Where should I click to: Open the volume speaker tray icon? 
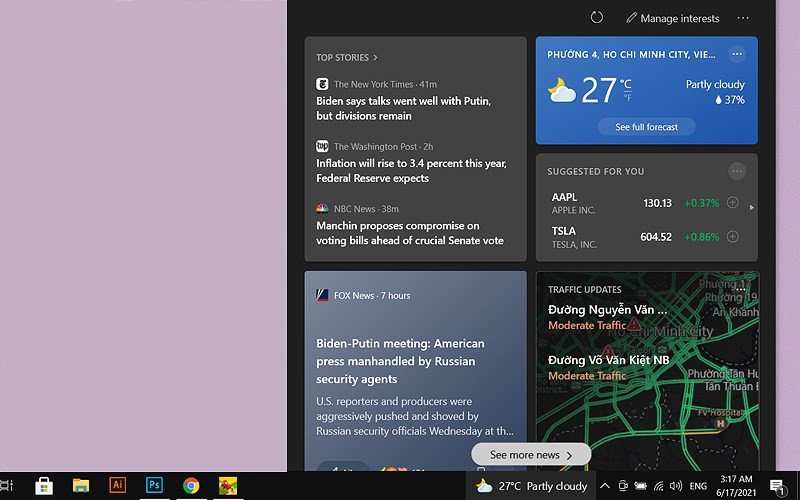pos(677,486)
